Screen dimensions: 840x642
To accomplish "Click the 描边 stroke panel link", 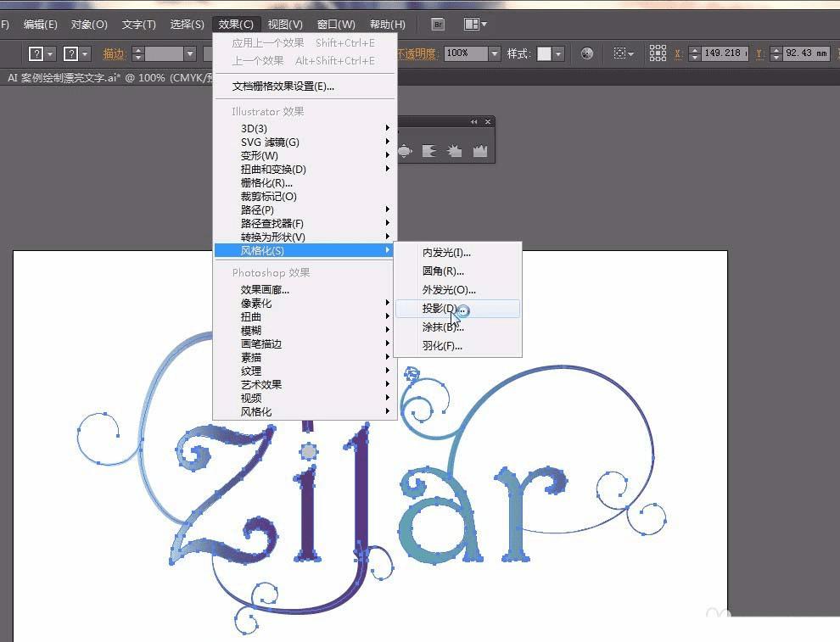I will pos(113,53).
